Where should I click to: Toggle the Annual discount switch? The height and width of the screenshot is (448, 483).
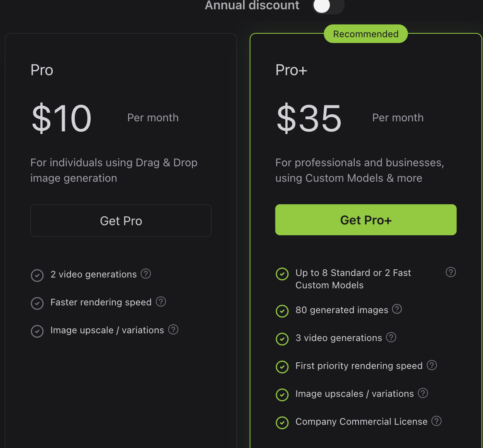tap(328, 6)
